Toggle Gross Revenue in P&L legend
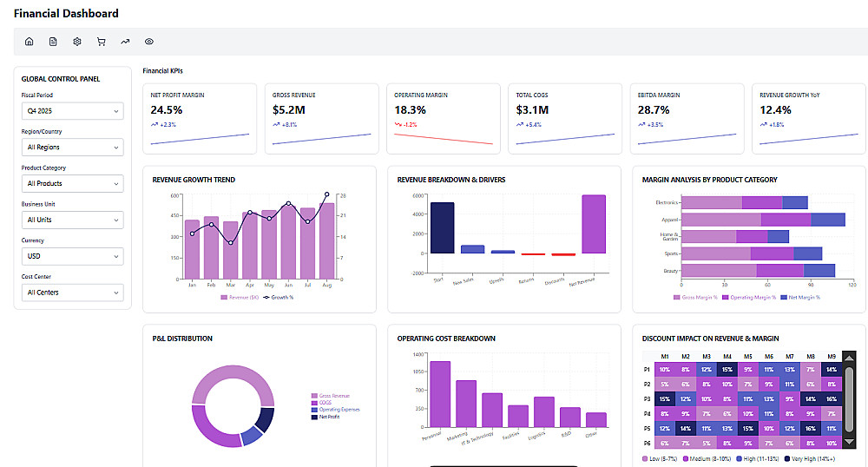This screenshot has width=868, height=467. (331, 396)
